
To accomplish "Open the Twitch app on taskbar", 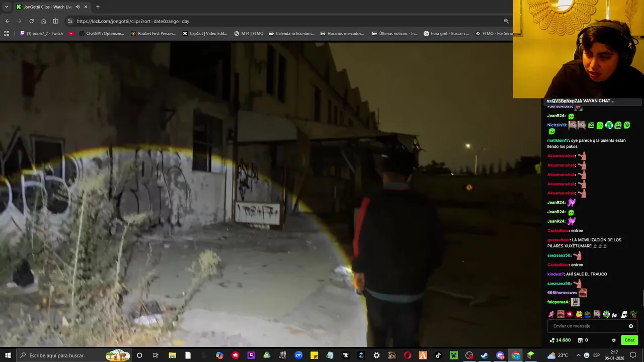I will pos(251,355).
